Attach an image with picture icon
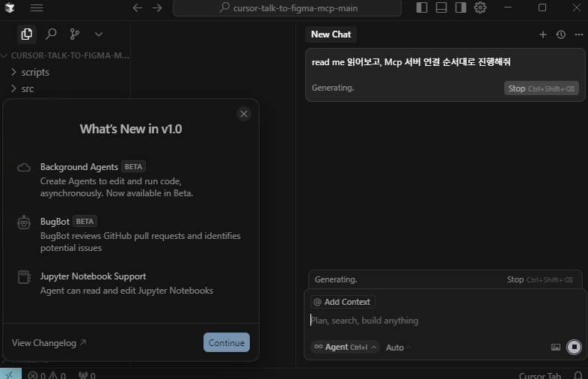The width and height of the screenshot is (588, 379). pos(556,347)
